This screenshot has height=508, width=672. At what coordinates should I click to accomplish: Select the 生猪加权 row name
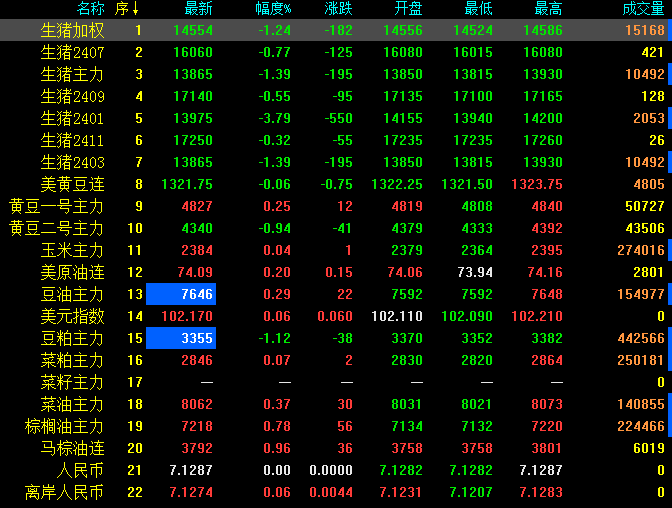[x=72, y=30]
